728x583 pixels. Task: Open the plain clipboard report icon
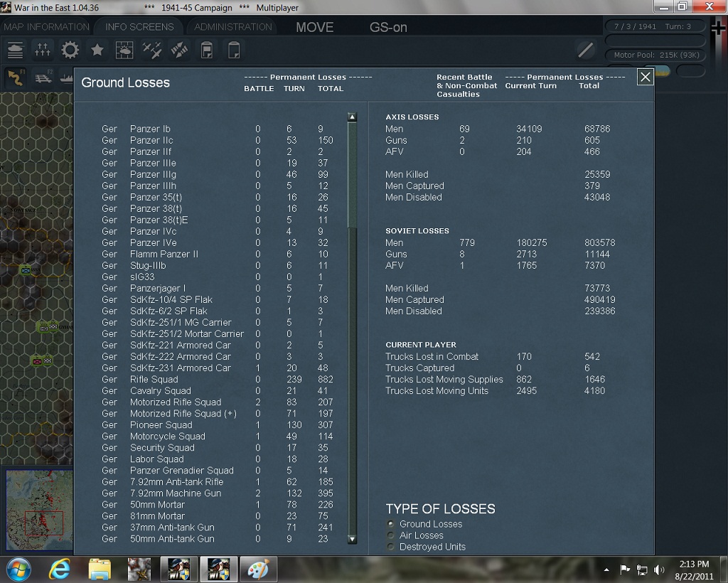click(234, 50)
